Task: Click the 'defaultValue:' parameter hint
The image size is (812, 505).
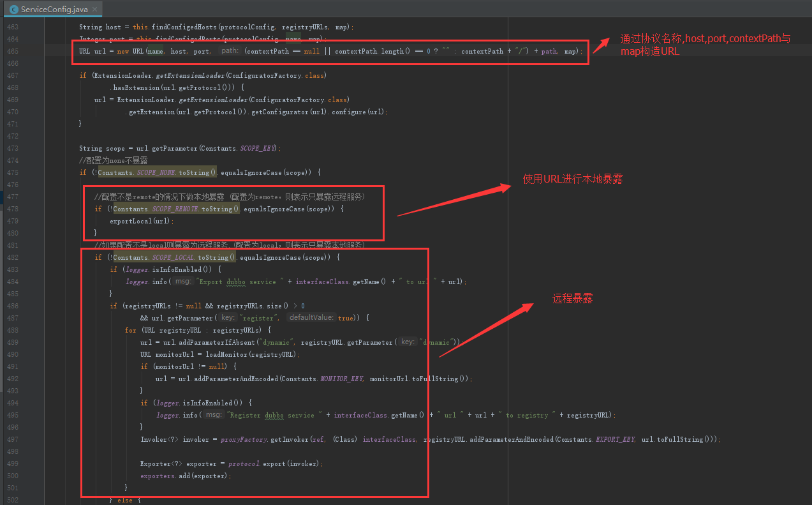Action: pos(311,318)
